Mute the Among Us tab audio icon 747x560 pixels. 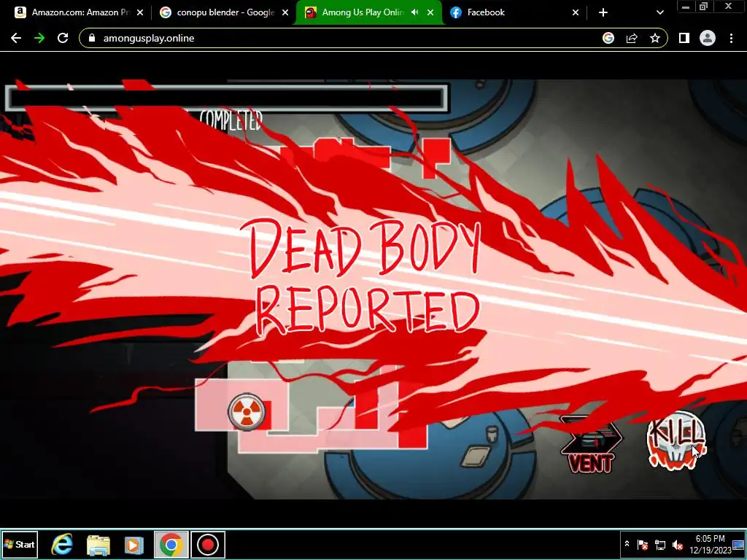pyautogui.click(x=415, y=12)
